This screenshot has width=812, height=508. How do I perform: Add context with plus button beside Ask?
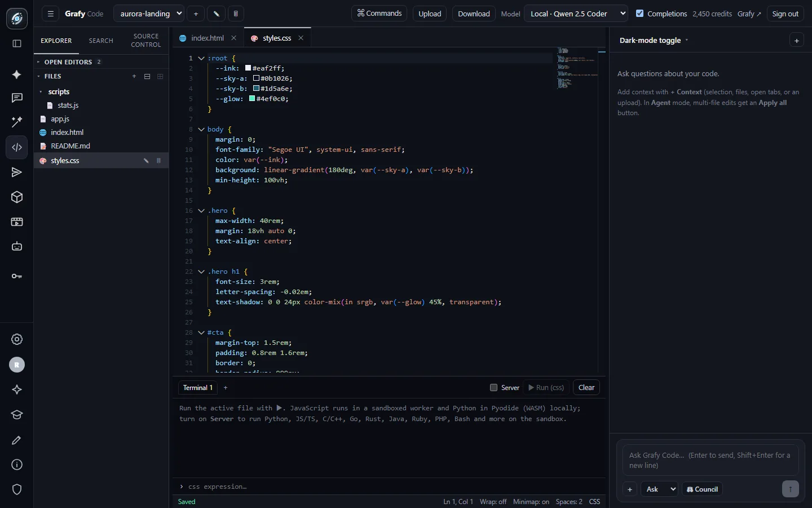(630, 489)
